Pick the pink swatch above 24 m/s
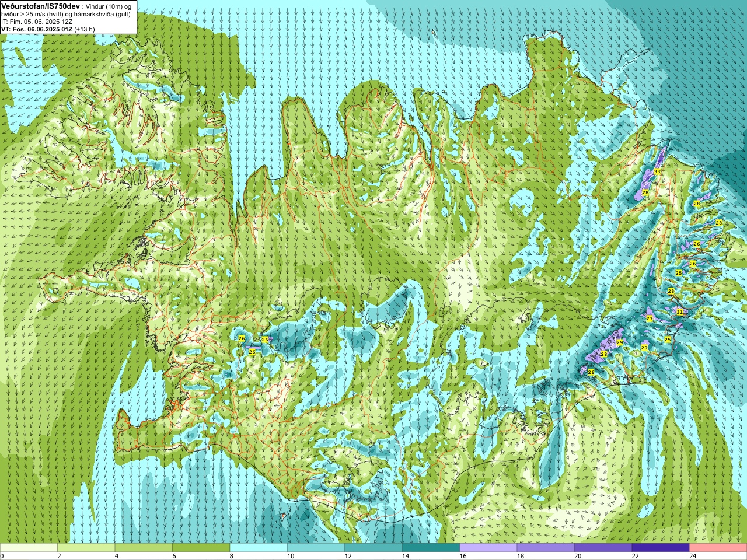 [718, 548]
